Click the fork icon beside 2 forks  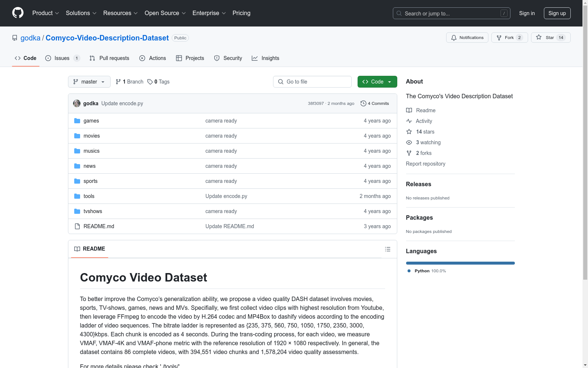409,153
